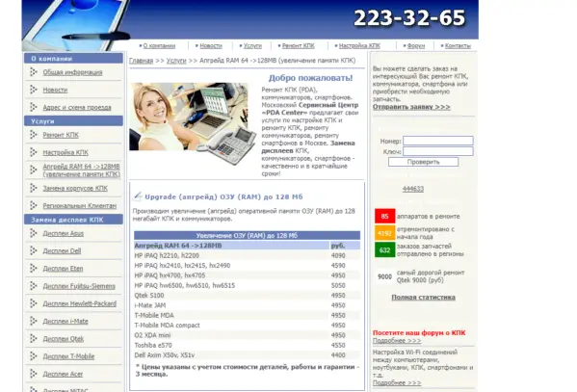Open 'Дисплеи Hewlett-Packard' link

click(x=80, y=303)
